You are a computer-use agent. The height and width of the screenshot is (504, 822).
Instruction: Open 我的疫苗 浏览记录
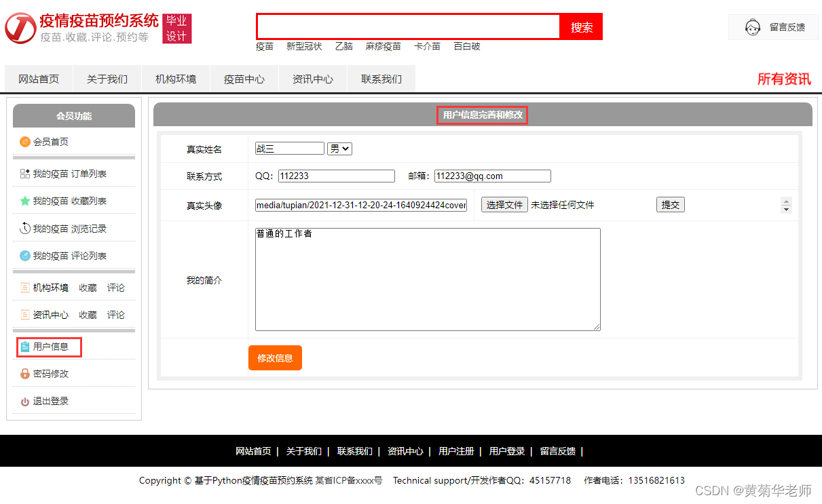point(70,229)
